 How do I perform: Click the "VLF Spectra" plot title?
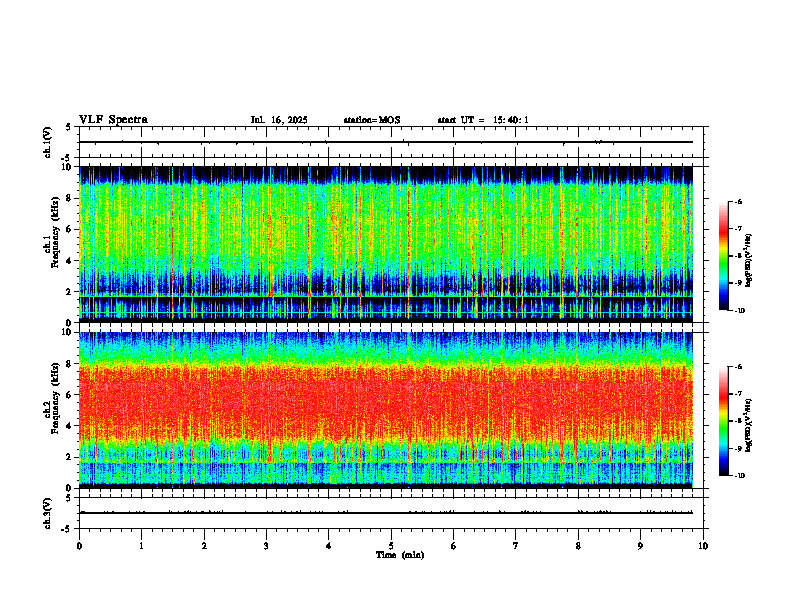(113, 120)
